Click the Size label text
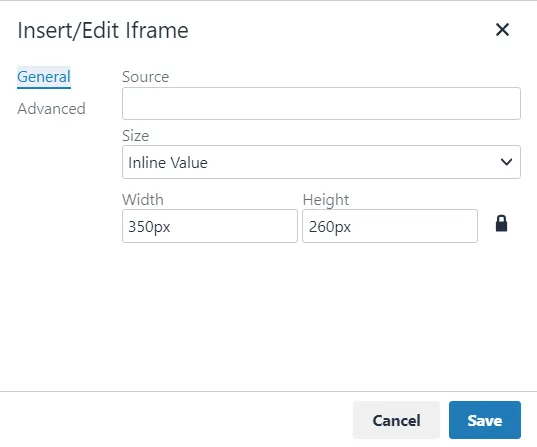537x447 pixels. click(136, 136)
